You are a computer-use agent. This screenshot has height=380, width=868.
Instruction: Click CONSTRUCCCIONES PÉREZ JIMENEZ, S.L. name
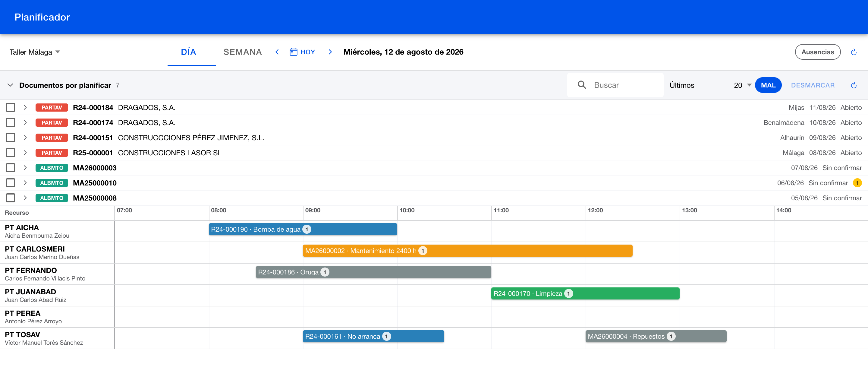(191, 138)
